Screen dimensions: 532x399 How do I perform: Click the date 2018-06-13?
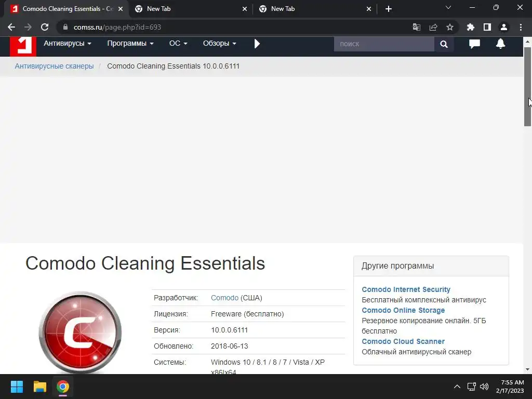pos(229,346)
